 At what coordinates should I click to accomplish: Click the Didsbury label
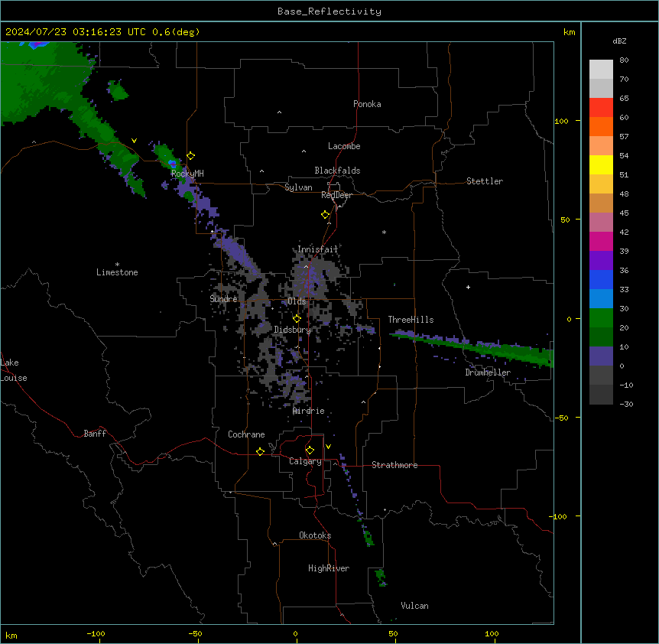click(x=293, y=330)
